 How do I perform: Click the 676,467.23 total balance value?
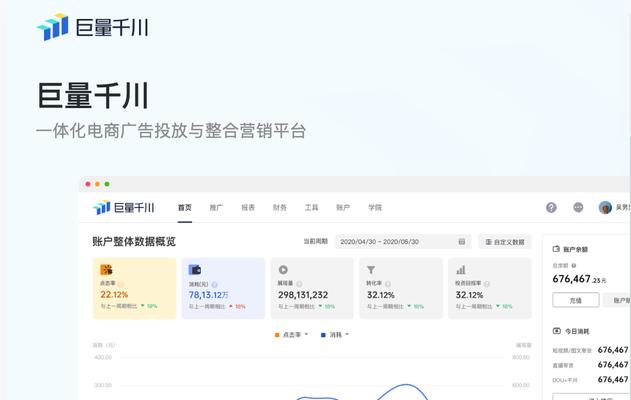[x=579, y=279]
